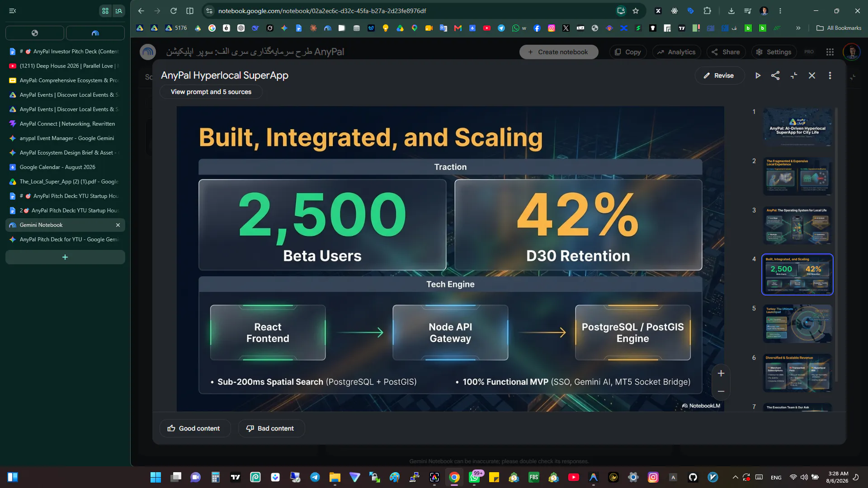Install the app from the address bar
The height and width of the screenshot is (488, 868).
(x=621, y=11)
